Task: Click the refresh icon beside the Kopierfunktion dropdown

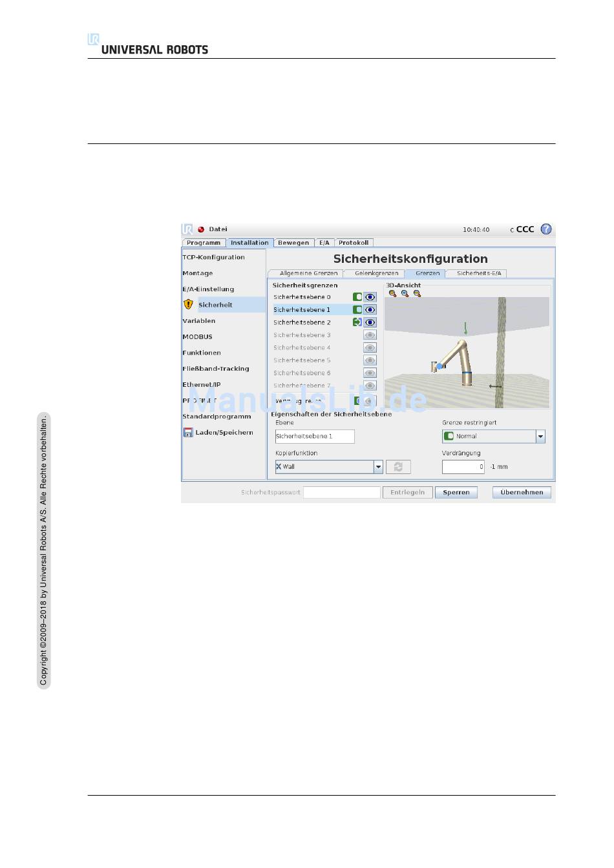Action: click(398, 466)
